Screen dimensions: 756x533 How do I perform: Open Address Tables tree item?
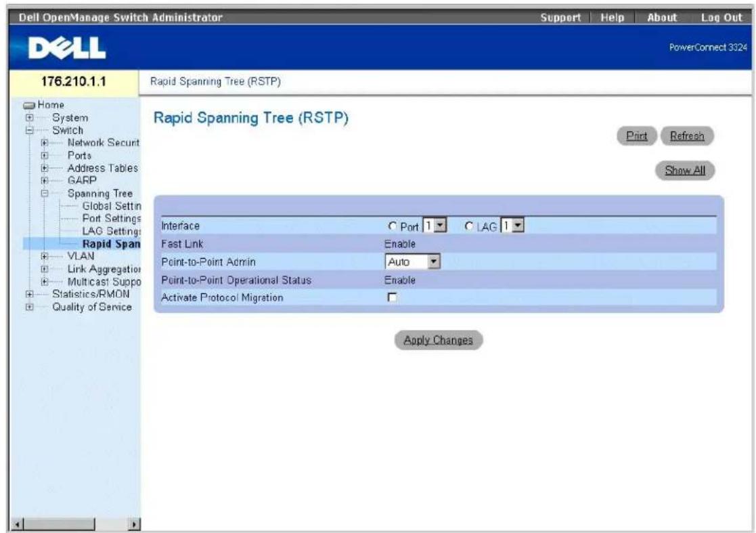coord(102,168)
